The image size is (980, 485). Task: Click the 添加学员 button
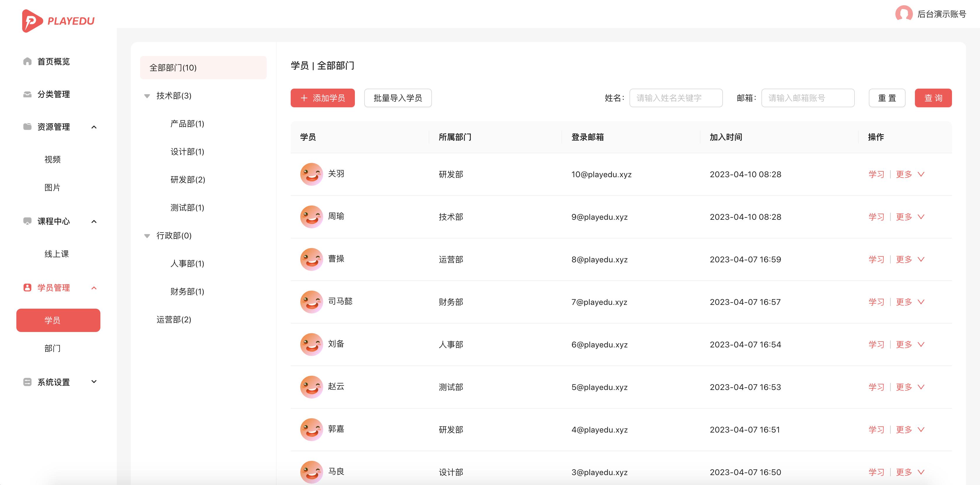pyautogui.click(x=322, y=98)
